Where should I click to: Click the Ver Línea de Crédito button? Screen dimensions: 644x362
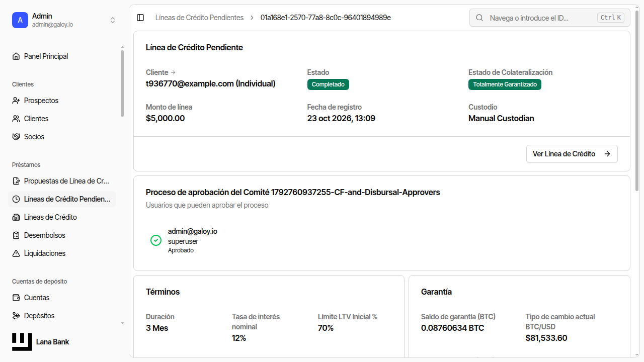coord(572,154)
